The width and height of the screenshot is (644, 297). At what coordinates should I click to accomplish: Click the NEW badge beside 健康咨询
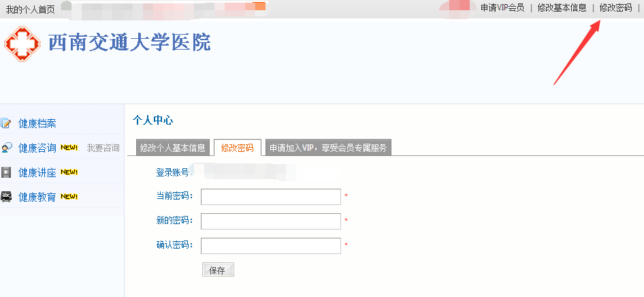69,148
